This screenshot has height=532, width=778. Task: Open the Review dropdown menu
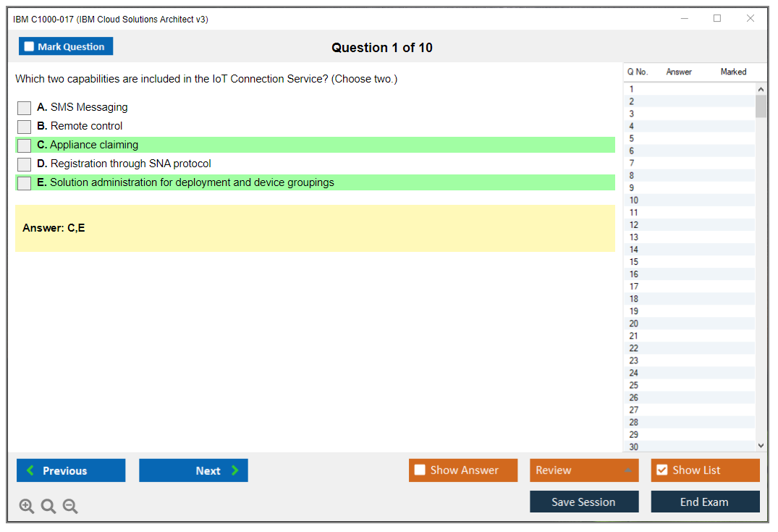click(627, 470)
